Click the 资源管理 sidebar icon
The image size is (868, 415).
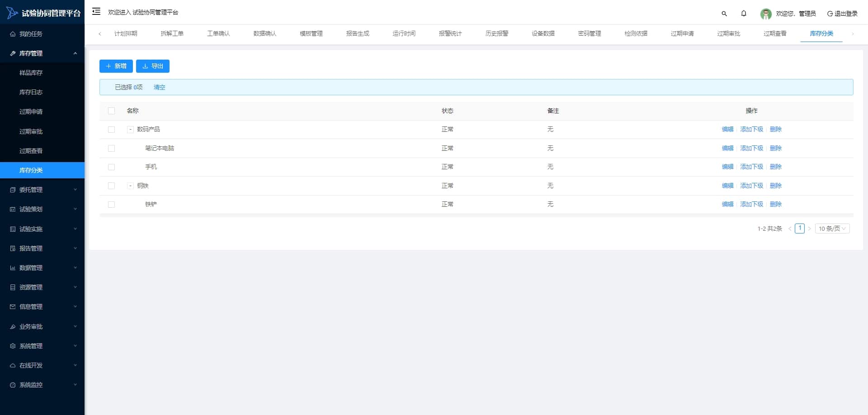pos(13,287)
